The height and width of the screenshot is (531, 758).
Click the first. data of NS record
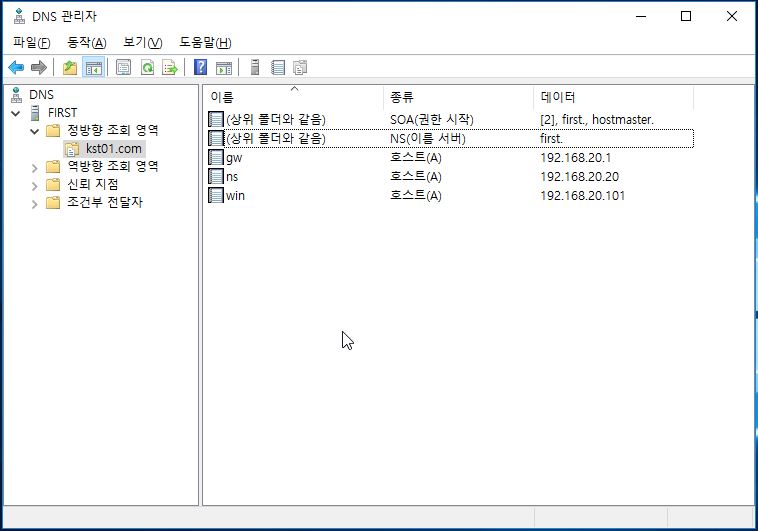[x=552, y=139]
